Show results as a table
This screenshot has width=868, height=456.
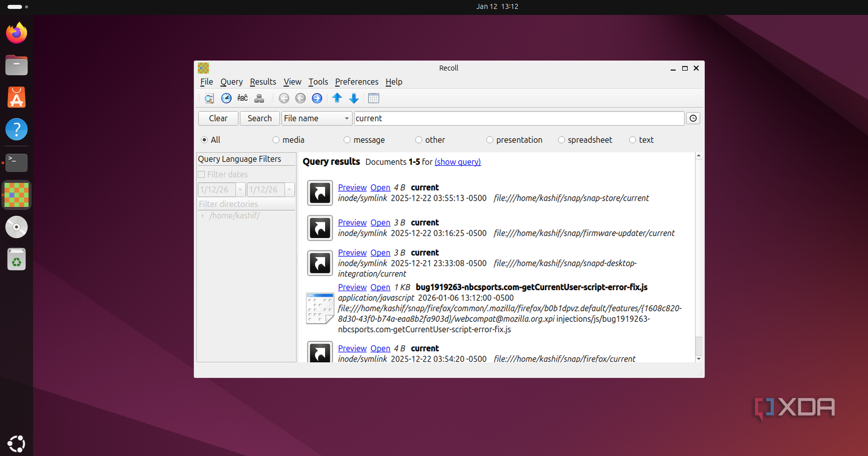click(374, 98)
